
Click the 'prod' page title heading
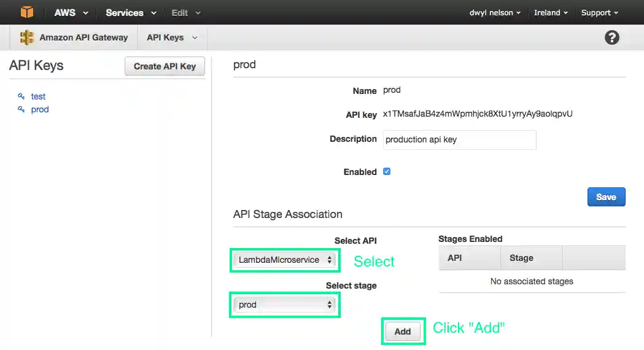click(244, 65)
